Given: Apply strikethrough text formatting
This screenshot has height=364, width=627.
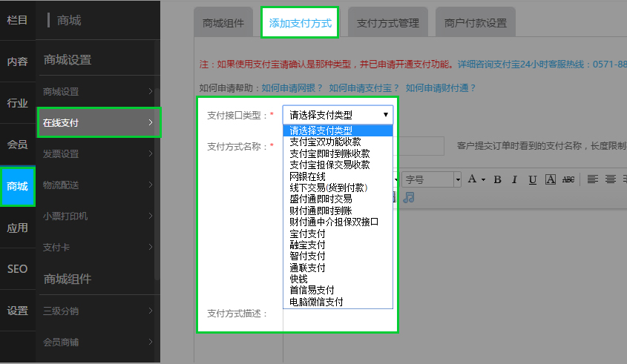Looking at the screenshot, I should pos(568,179).
